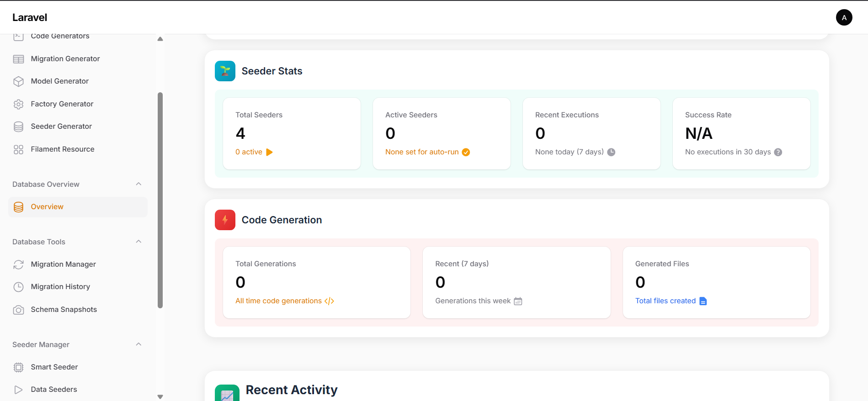Click the Smart Seeder chip icon
The height and width of the screenshot is (401, 868).
tap(18, 367)
